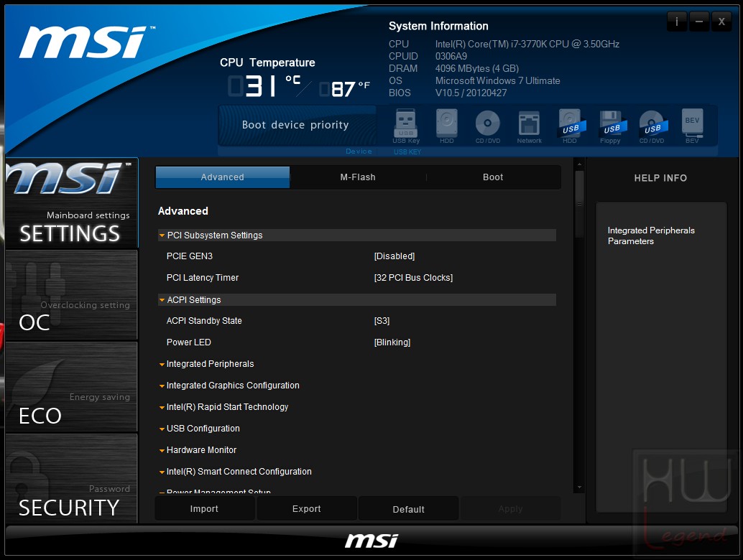
Task: Click the Advanced section heading
Action: [183, 211]
